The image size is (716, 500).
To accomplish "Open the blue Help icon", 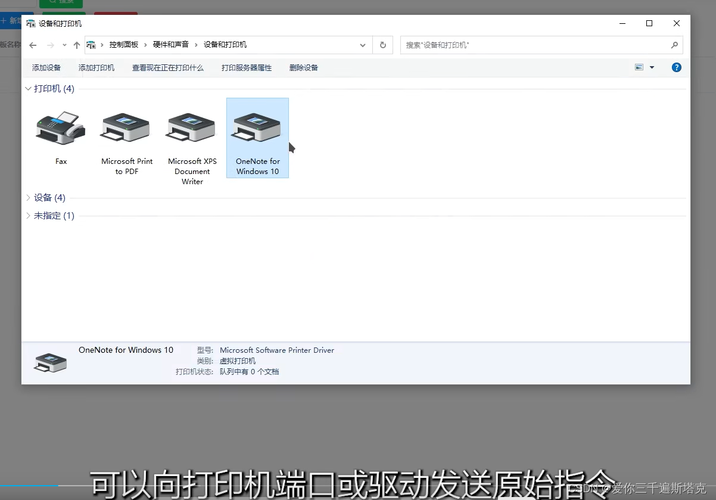I will (x=676, y=68).
